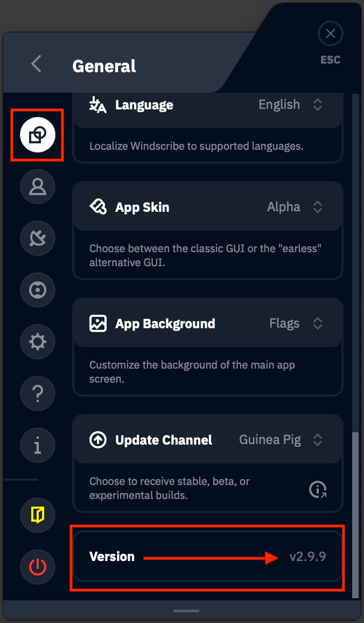364x623 pixels.
Task: Open the Connection settings icon
Action: pyautogui.click(x=37, y=238)
